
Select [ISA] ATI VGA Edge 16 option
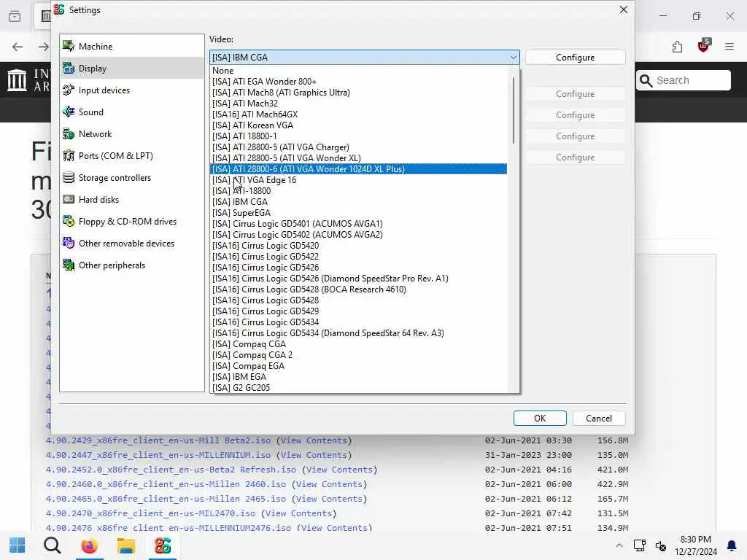358,180
